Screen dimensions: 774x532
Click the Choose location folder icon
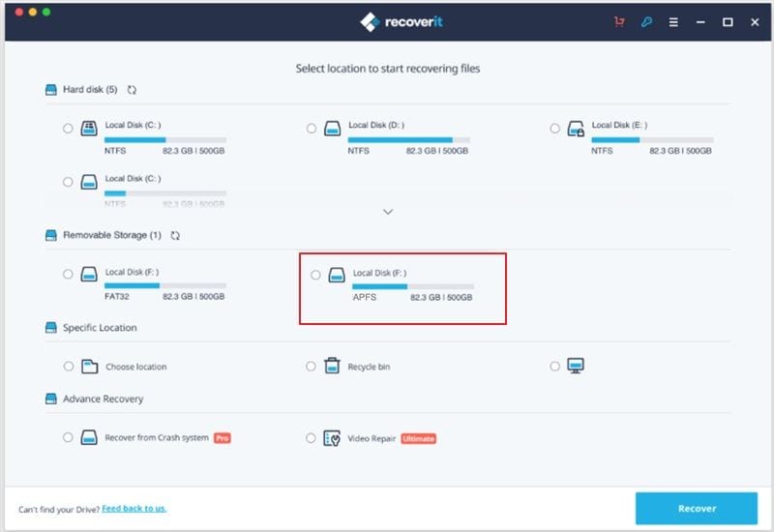tap(89, 367)
